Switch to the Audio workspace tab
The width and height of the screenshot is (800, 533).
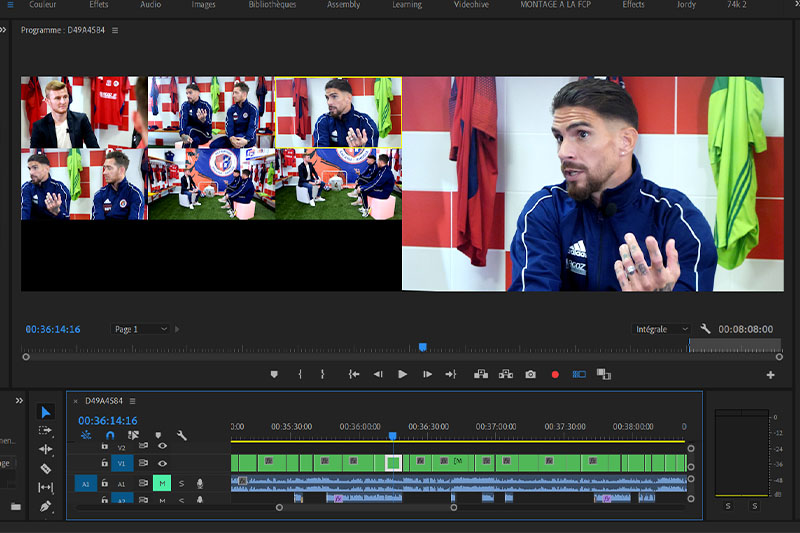(150, 5)
